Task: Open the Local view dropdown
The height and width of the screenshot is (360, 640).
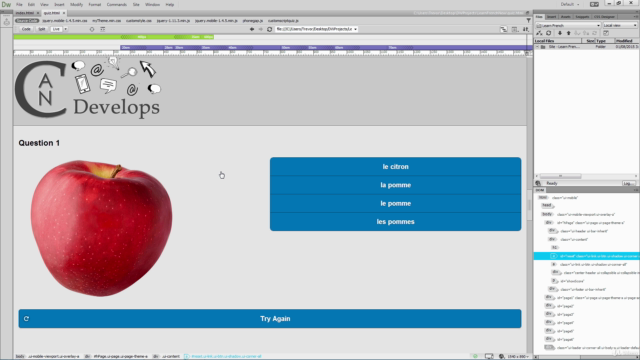Action: (x=620, y=25)
